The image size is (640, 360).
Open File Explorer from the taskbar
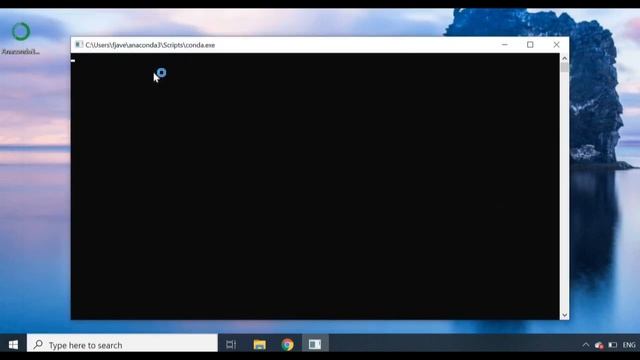260,345
